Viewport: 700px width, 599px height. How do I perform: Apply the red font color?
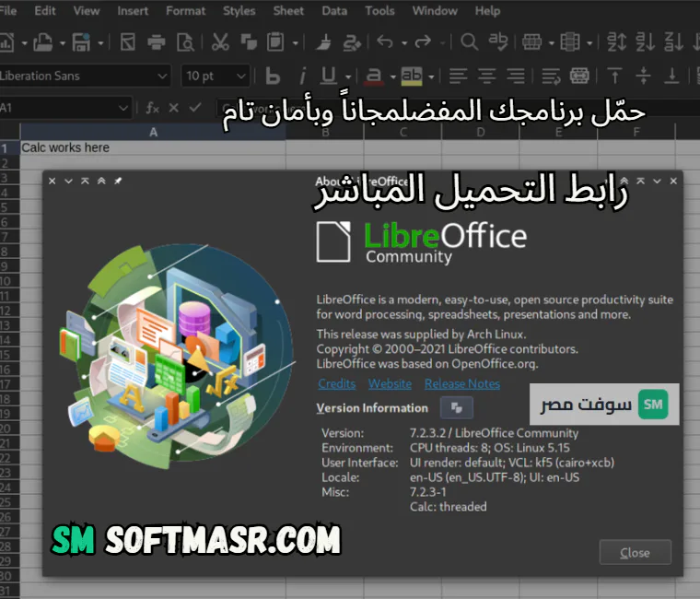click(x=374, y=76)
